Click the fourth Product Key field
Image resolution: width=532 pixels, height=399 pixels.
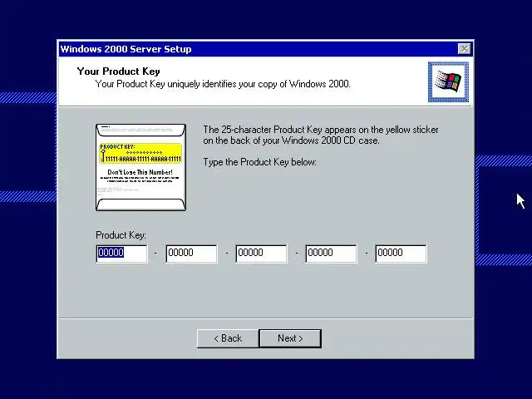click(x=331, y=253)
